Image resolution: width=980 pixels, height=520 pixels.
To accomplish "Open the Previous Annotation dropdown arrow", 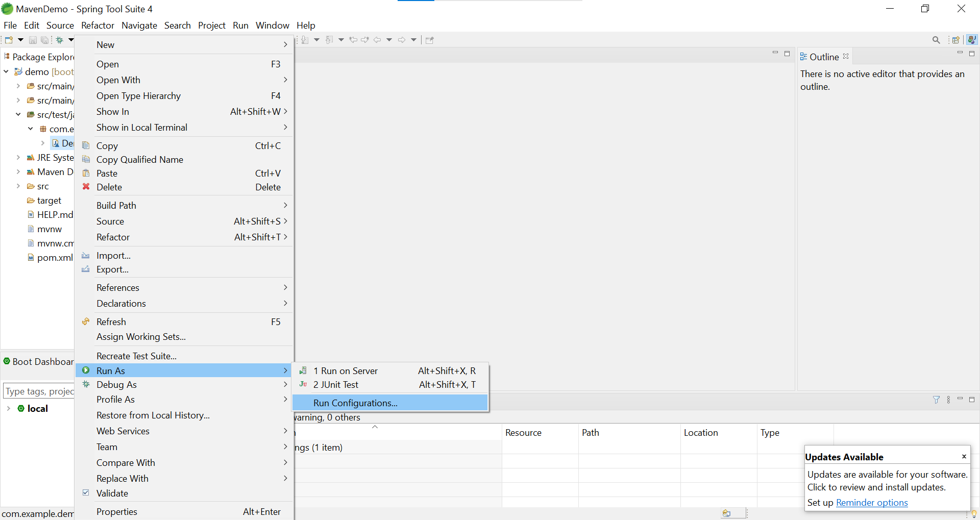I will (x=341, y=40).
